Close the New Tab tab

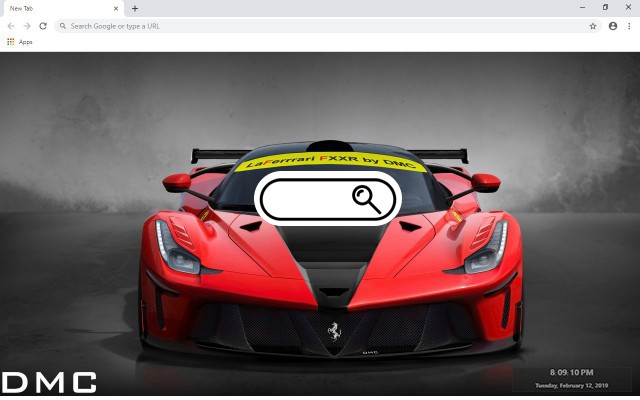coord(116,8)
